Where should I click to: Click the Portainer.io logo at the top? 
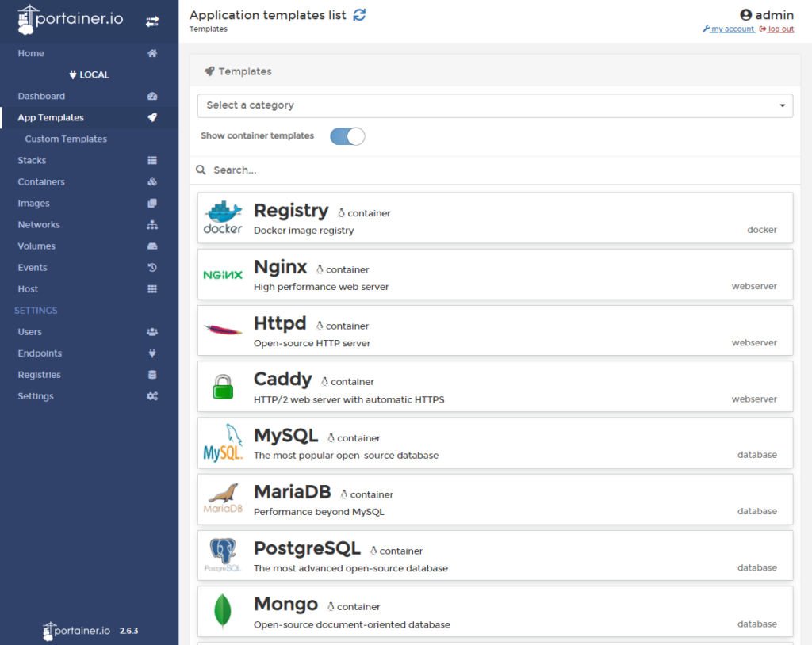pos(71,19)
